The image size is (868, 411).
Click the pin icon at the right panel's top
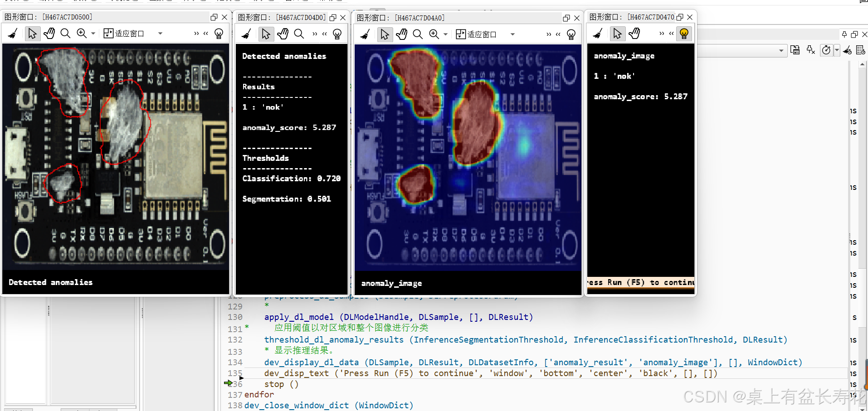[844, 34]
